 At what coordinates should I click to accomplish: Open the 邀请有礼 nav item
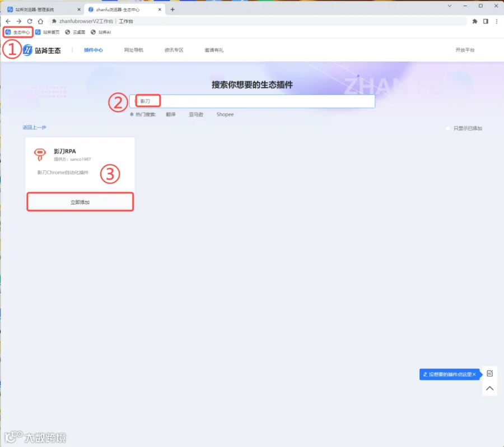point(214,50)
